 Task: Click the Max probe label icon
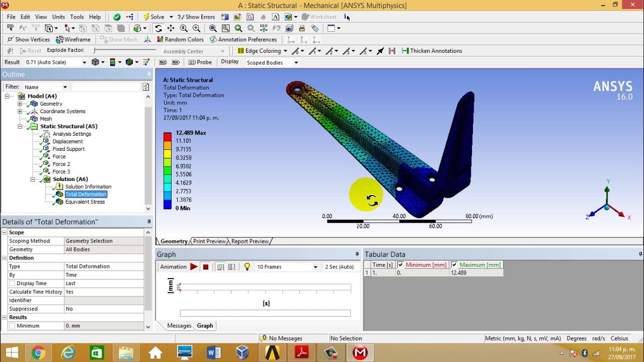163,62
